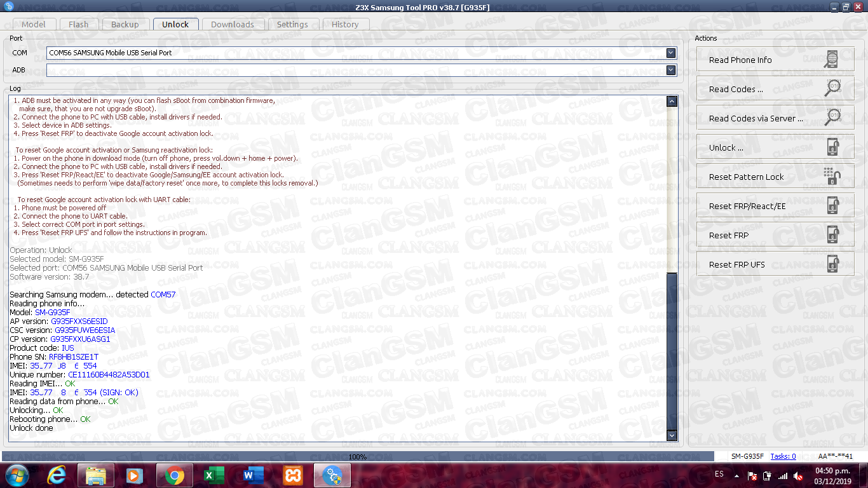The width and height of the screenshot is (868, 488).
Task: Click the 100% progress bar
Action: (x=358, y=456)
